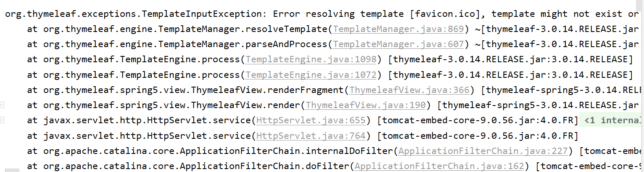Image resolution: width=644 pixels, height=172 pixels.
Task: Follow the HttpServlet.java:764 link
Action: point(311,136)
